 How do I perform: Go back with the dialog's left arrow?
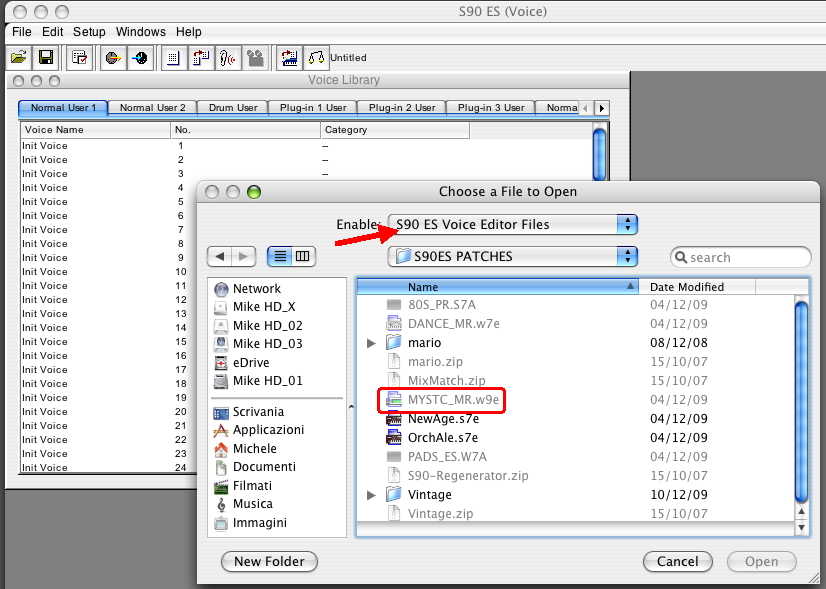click(220, 257)
